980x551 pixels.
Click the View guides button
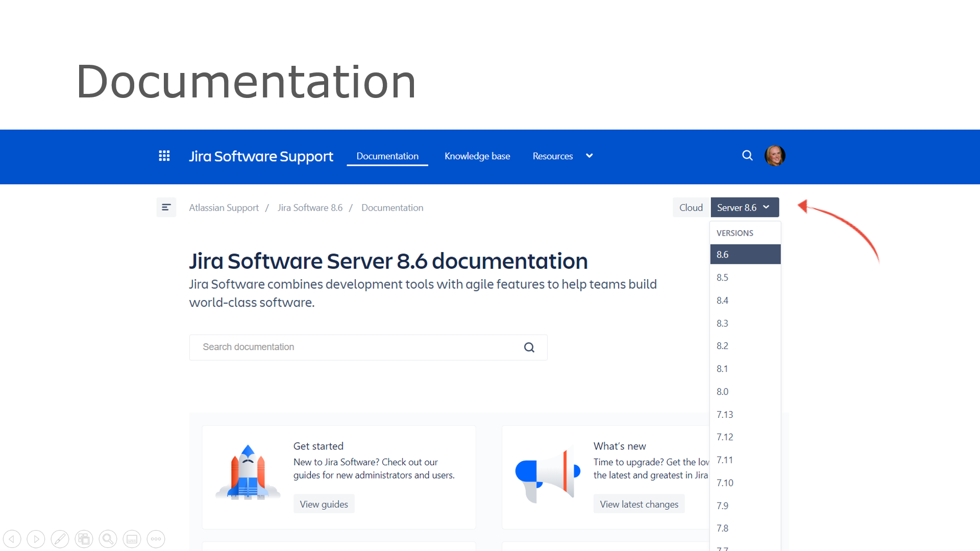(x=324, y=504)
